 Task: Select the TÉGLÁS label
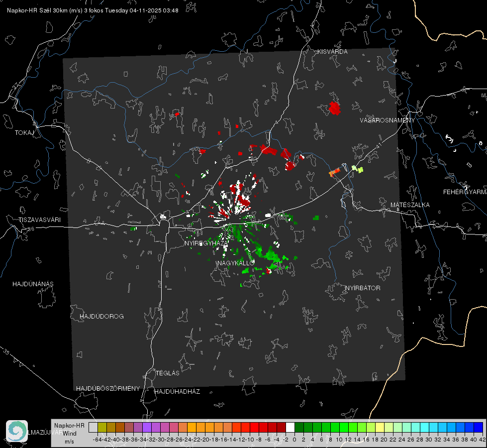tap(168, 373)
